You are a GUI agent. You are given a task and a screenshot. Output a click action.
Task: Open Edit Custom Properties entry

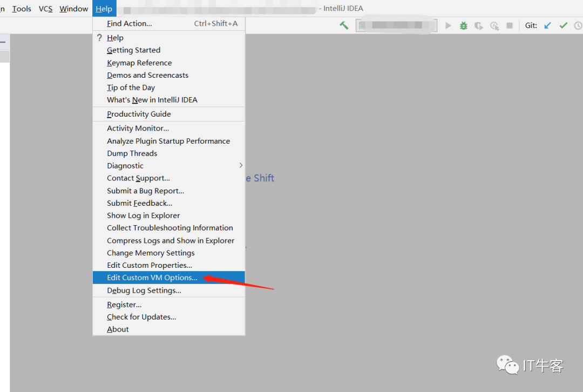click(x=150, y=265)
